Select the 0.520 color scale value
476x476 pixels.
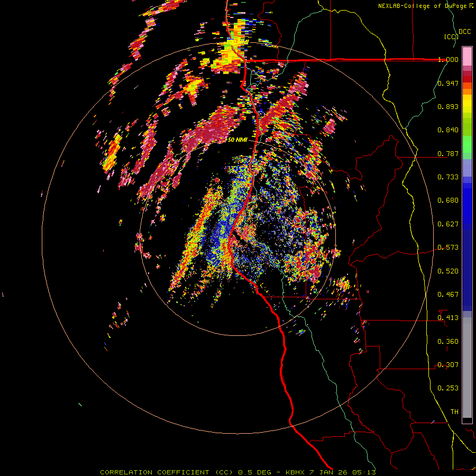(448, 271)
